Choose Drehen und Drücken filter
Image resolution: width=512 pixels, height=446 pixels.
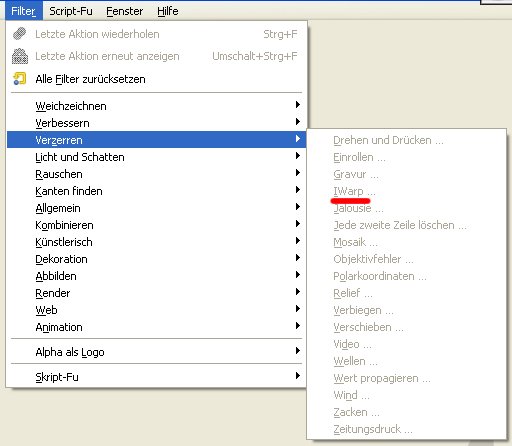click(x=407, y=140)
